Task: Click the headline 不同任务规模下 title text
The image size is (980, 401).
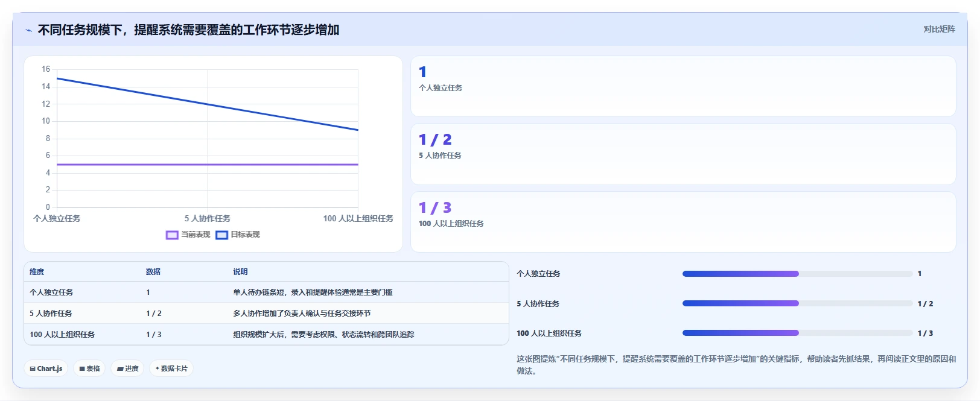Action: coord(188,30)
